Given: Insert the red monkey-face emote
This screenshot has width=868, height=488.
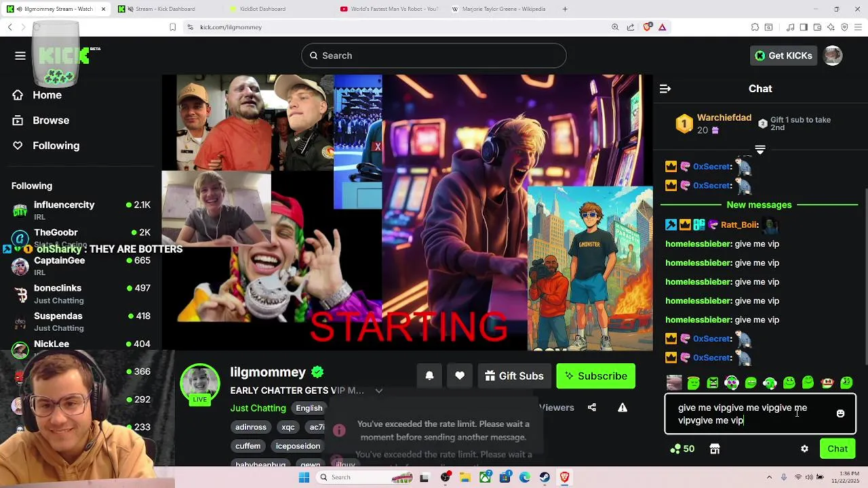Looking at the screenshot, I should tap(827, 383).
